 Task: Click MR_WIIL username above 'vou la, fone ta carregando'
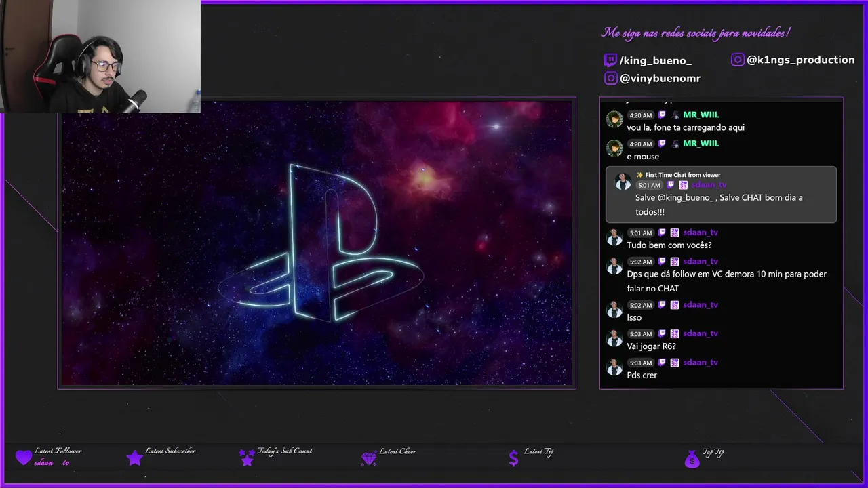click(x=701, y=115)
